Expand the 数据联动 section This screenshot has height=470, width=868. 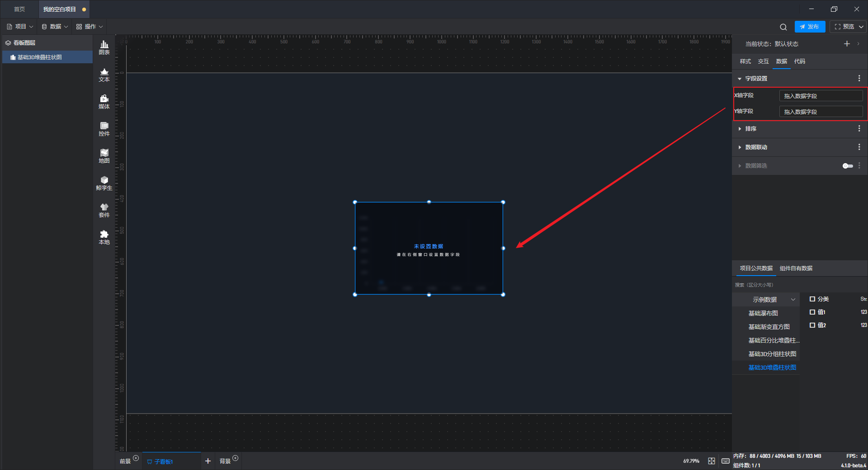click(740, 147)
